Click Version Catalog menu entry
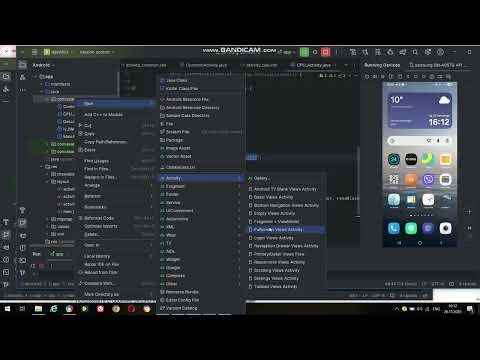Image resolution: width=480 pixels, height=360 pixels. click(x=201, y=308)
